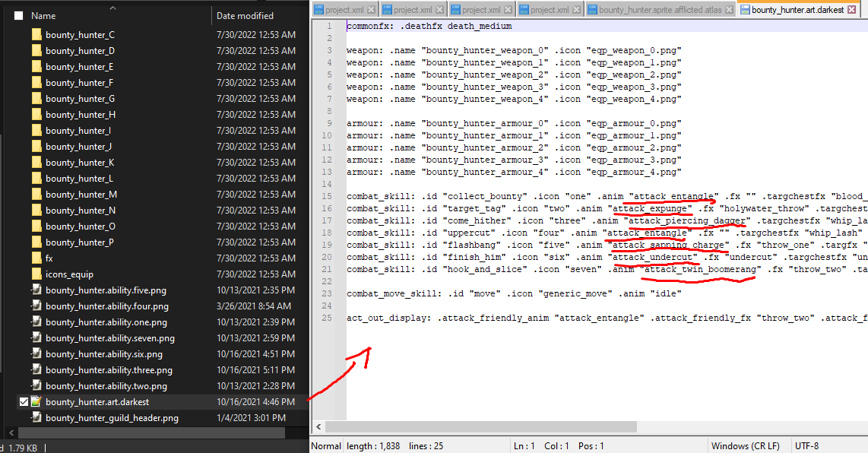Screen dimensions: 868x453
Task: Select the bounty_hunter.art.darkest editor tab
Action: 797,9
